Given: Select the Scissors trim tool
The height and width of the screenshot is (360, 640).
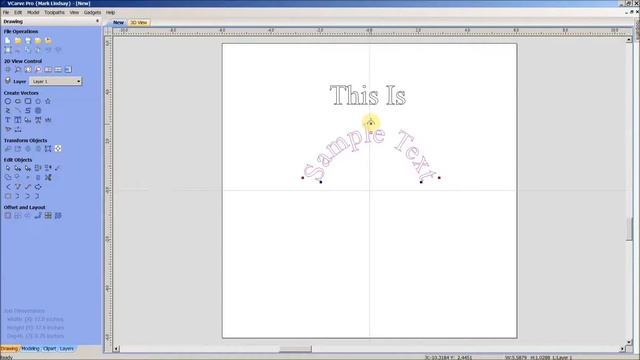Looking at the screenshot, I should click(48, 178).
